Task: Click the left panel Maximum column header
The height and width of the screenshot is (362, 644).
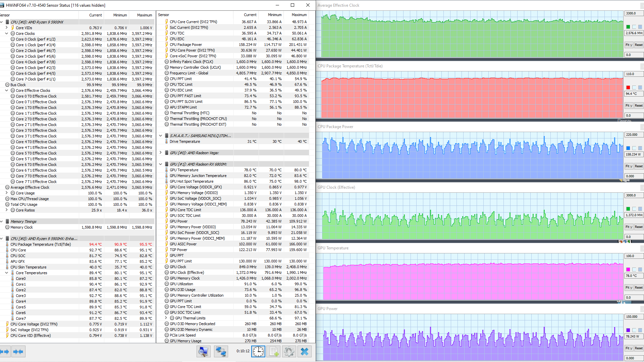Action: tap(144, 15)
